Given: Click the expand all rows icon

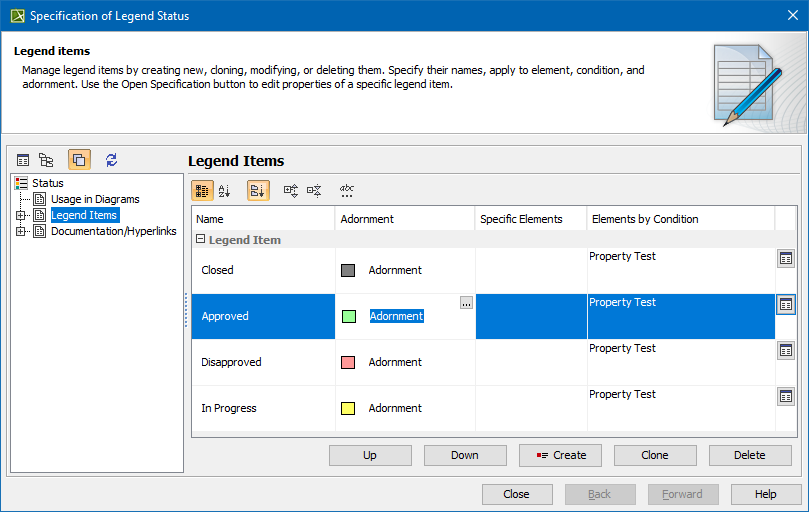Looking at the screenshot, I should pyautogui.click(x=291, y=190).
